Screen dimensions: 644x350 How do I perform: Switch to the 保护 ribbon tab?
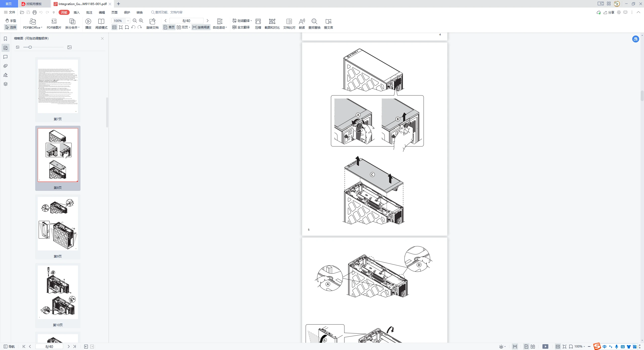(x=127, y=12)
